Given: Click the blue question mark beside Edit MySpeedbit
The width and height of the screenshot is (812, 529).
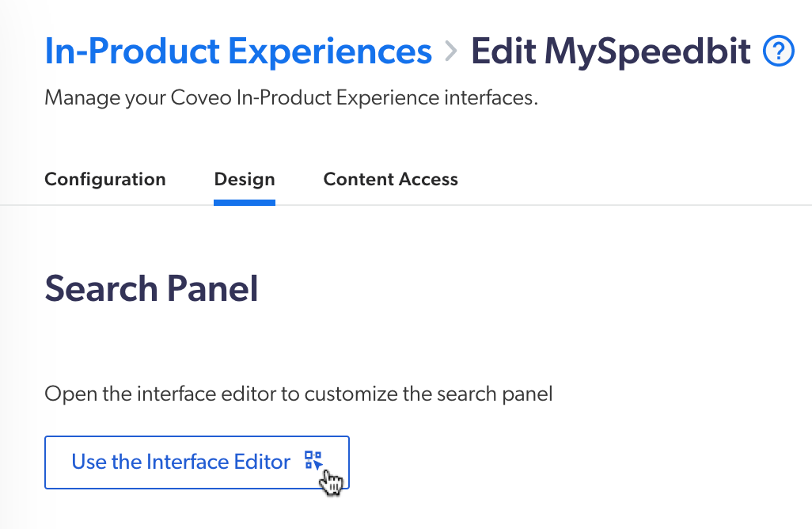Looking at the screenshot, I should point(778,51).
